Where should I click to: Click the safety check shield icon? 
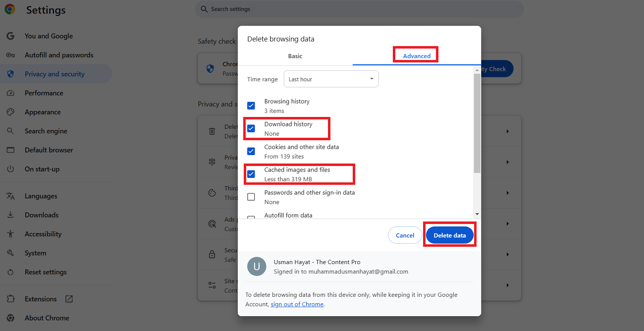click(x=210, y=68)
